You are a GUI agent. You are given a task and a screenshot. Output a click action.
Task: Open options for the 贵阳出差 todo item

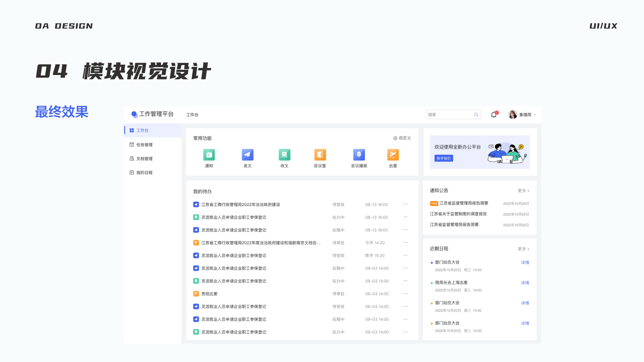[x=405, y=294]
